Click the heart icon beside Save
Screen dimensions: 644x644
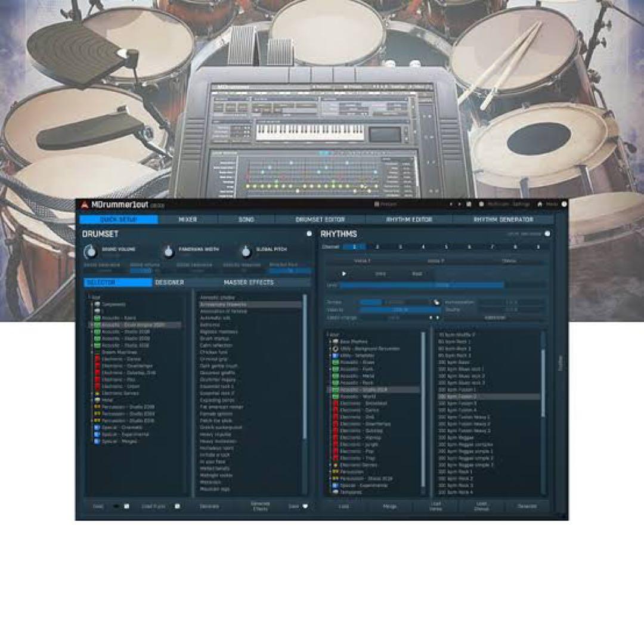pos(305,506)
